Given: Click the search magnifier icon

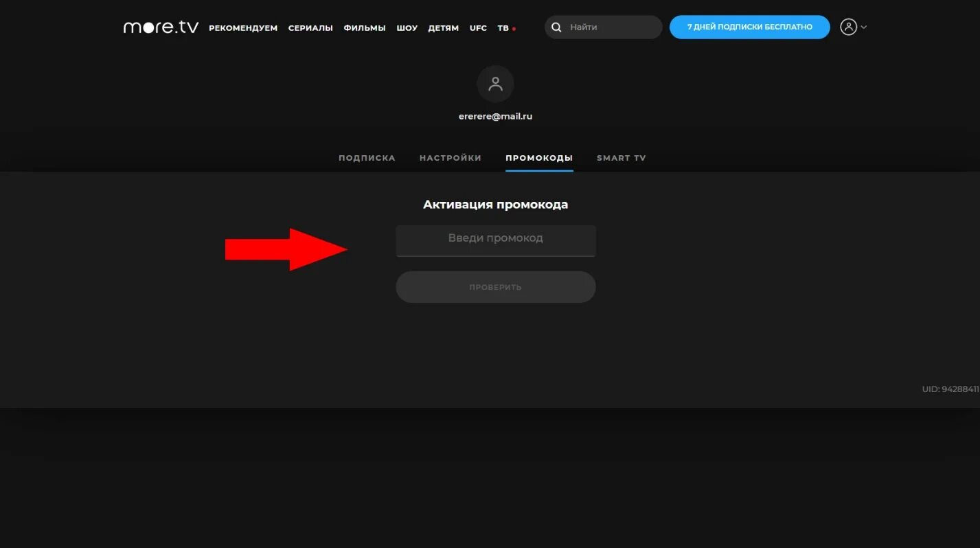Looking at the screenshot, I should 557,27.
